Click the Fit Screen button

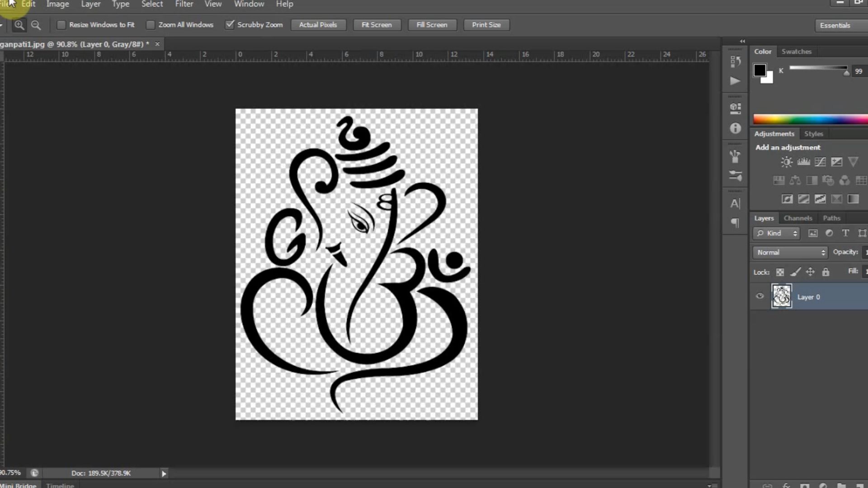pyautogui.click(x=377, y=25)
